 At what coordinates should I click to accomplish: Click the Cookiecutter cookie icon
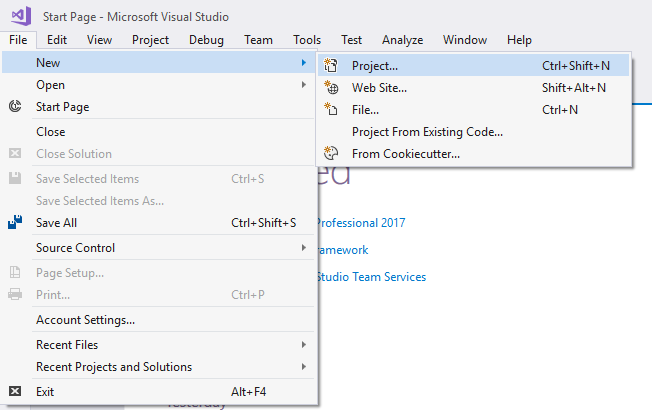(331, 153)
